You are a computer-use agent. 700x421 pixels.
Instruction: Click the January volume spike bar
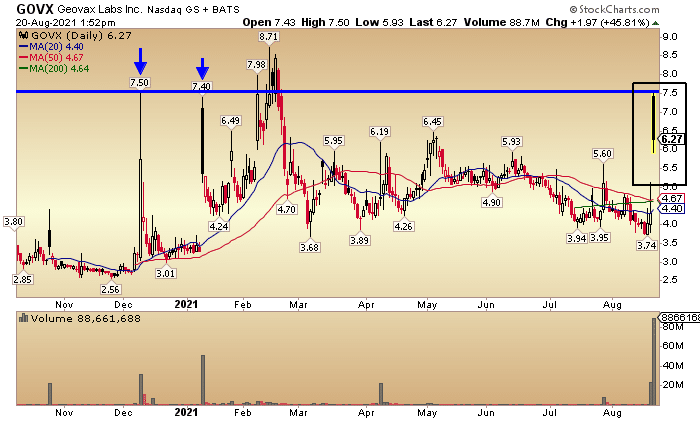tap(203, 380)
